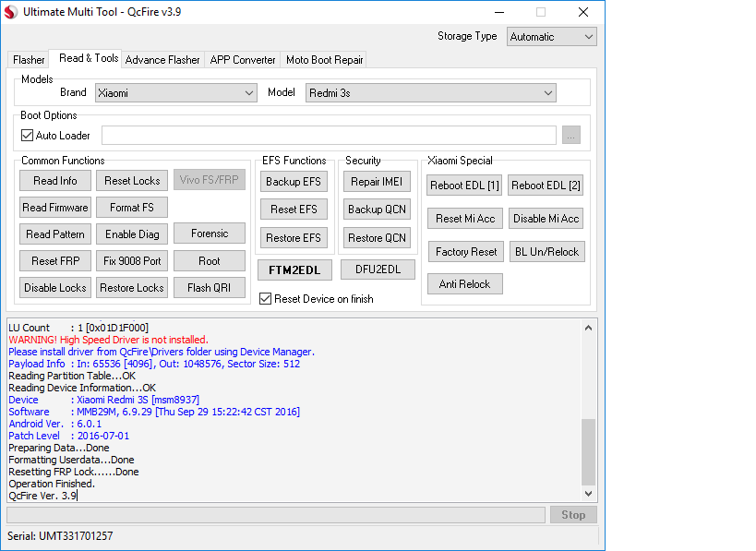Click the Software MMB29M log line

(154, 412)
